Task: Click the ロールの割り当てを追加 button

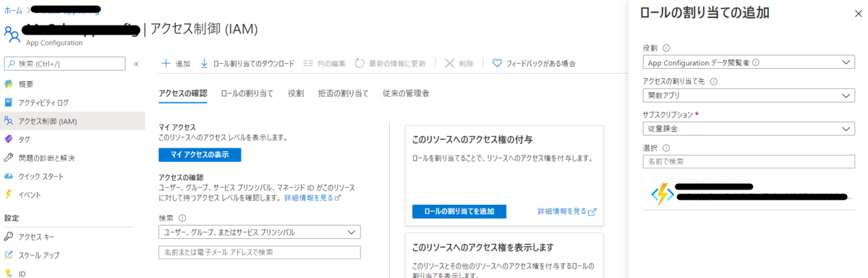Action: (x=459, y=211)
